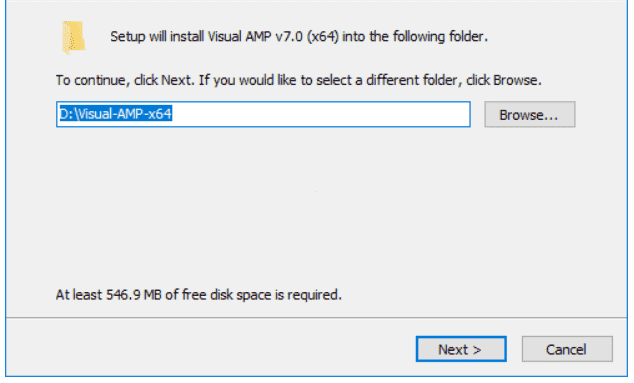The image size is (634, 383).
Task: Focus the install folder path field
Action: pos(263,114)
